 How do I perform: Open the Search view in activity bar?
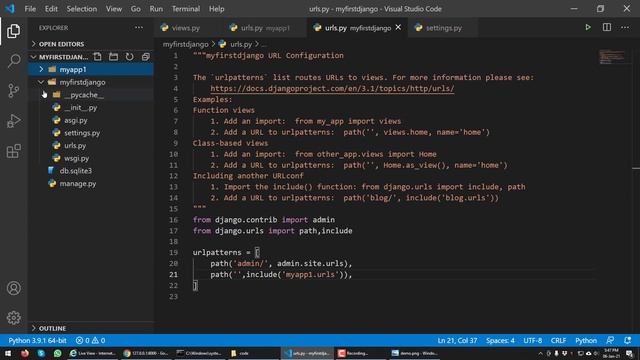click(13, 61)
